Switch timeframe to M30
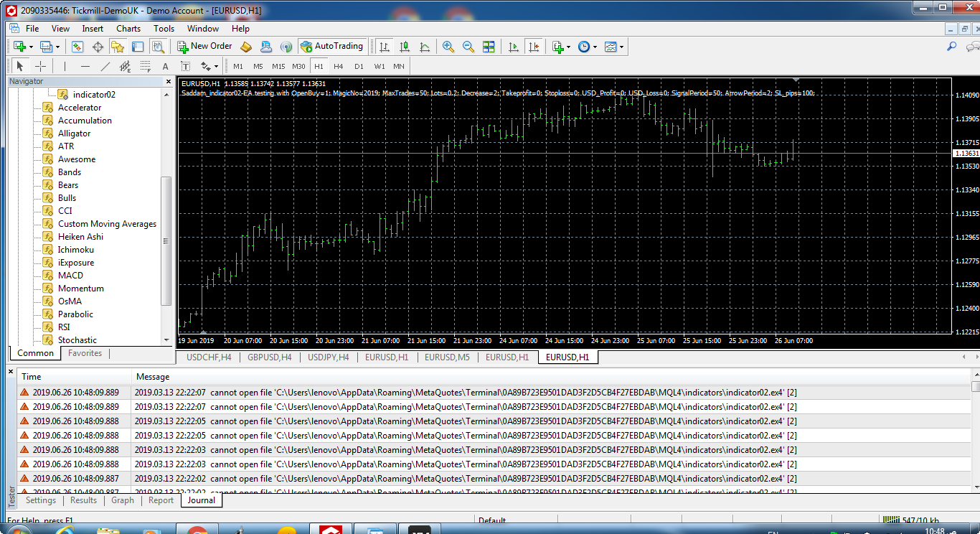 [299, 66]
